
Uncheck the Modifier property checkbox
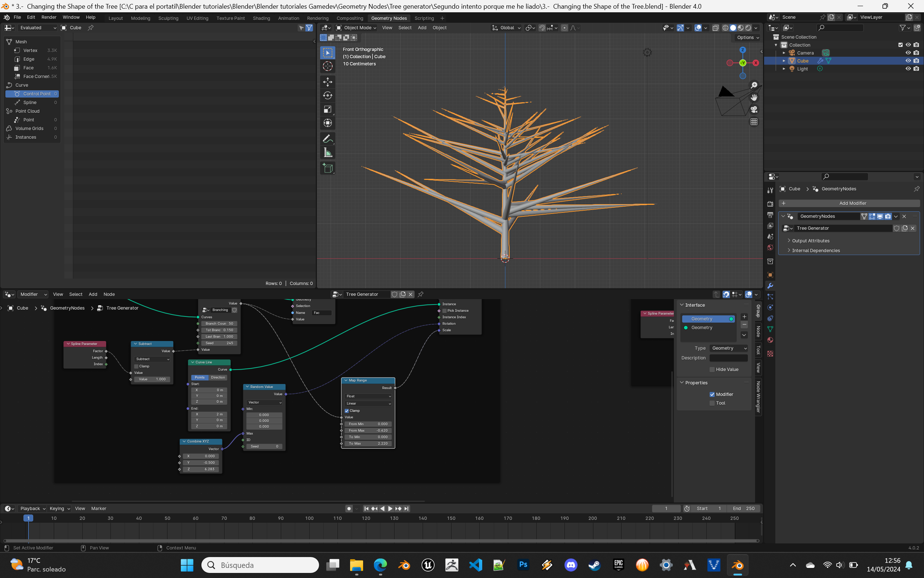pyautogui.click(x=712, y=394)
